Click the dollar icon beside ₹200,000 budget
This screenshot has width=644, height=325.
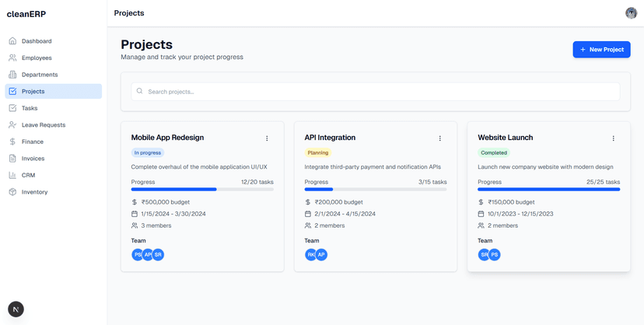[x=308, y=202]
